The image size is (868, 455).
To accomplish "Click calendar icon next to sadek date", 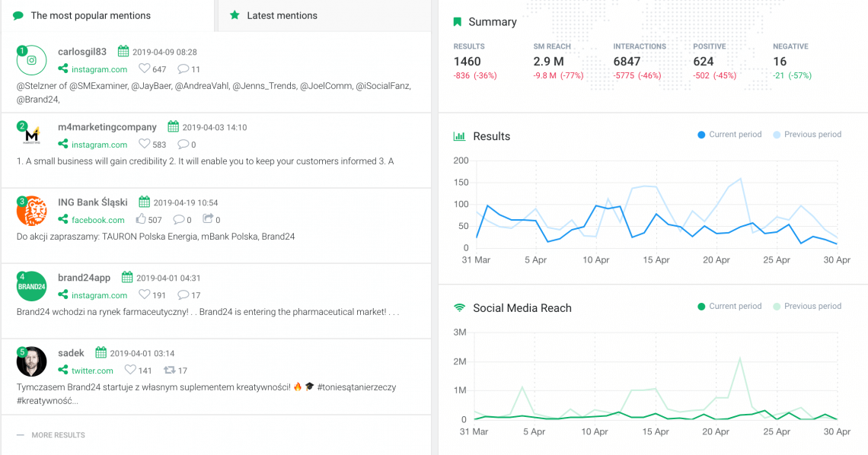I will pos(101,352).
